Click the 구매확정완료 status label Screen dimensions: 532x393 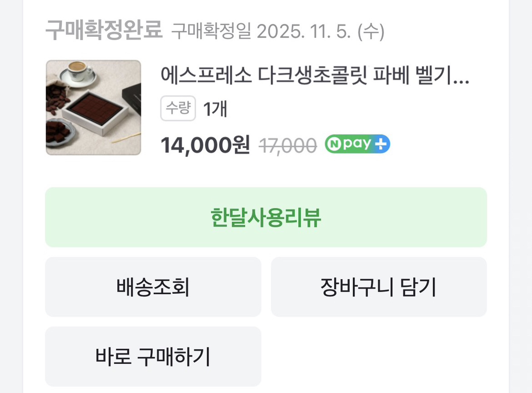tap(104, 31)
